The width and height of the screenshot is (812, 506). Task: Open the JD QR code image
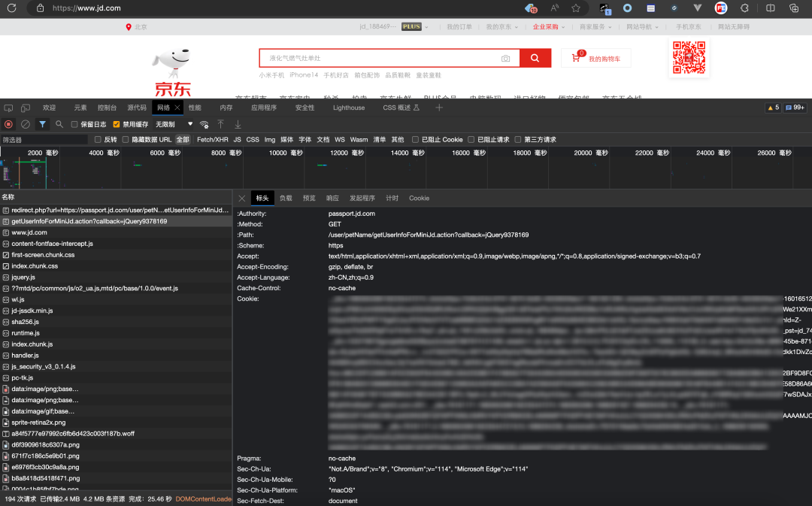(x=689, y=57)
